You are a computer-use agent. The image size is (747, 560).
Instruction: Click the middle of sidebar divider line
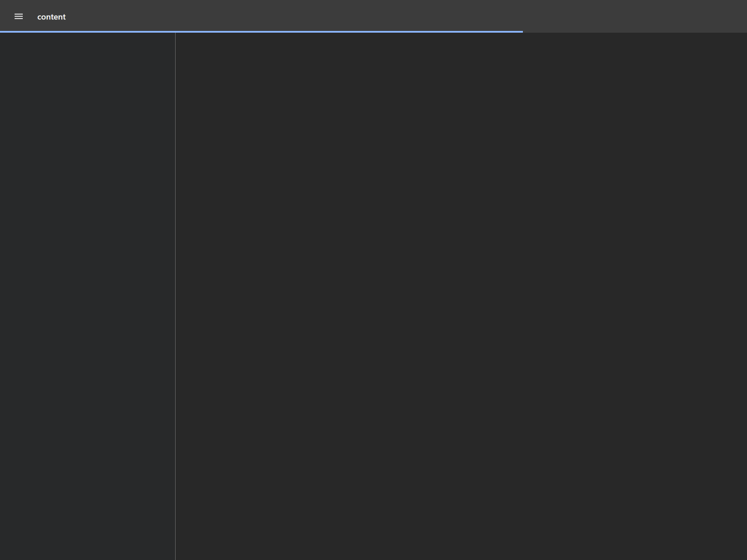[175, 296]
